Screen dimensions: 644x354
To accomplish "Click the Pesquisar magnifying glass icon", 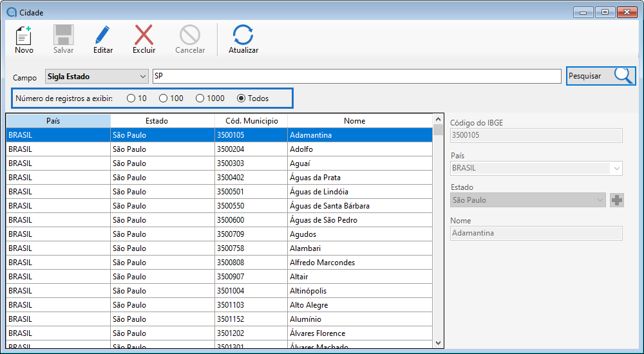I will (x=623, y=76).
